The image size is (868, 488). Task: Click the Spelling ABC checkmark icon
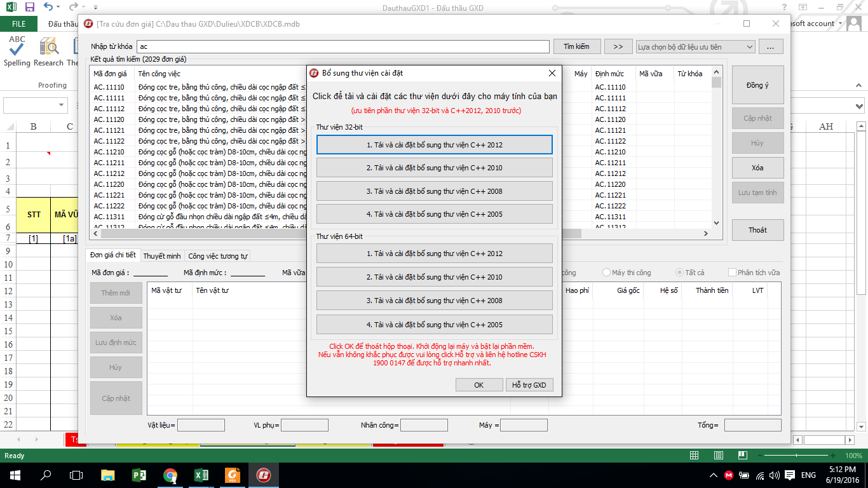click(x=17, y=46)
